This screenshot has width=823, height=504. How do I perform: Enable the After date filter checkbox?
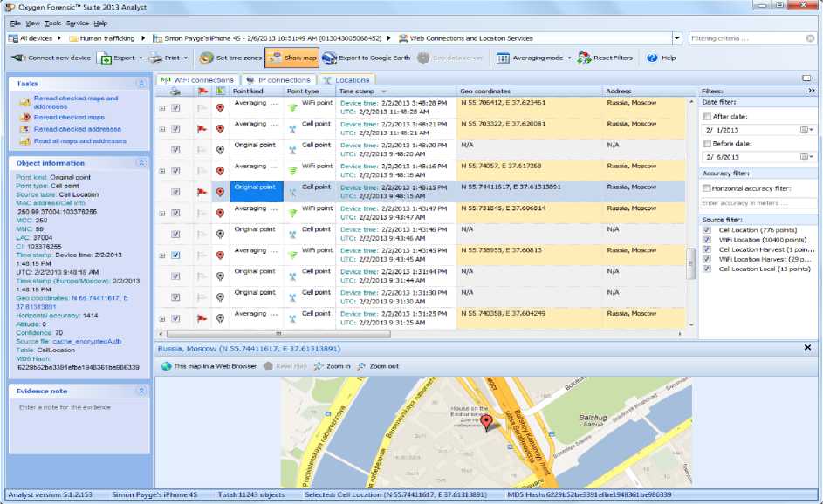click(x=706, y=115)
